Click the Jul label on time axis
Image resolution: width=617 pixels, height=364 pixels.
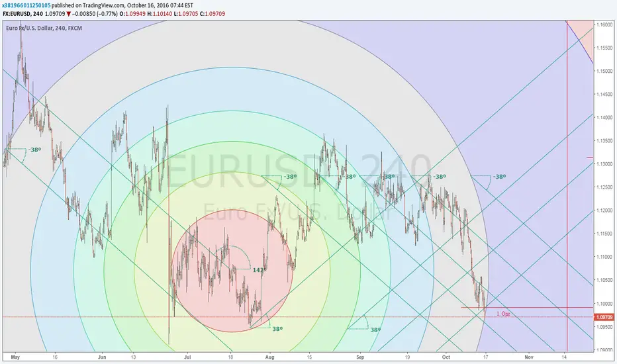coord(187,357)
